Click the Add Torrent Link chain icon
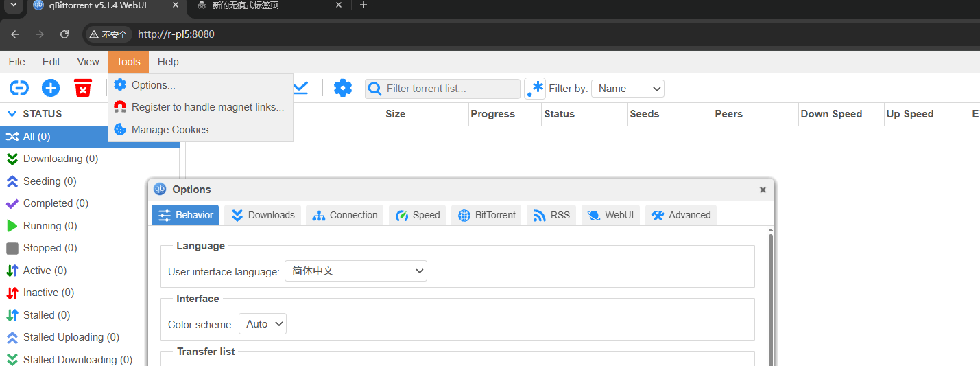This screenshot has height=366, width=980. (19, 88)
